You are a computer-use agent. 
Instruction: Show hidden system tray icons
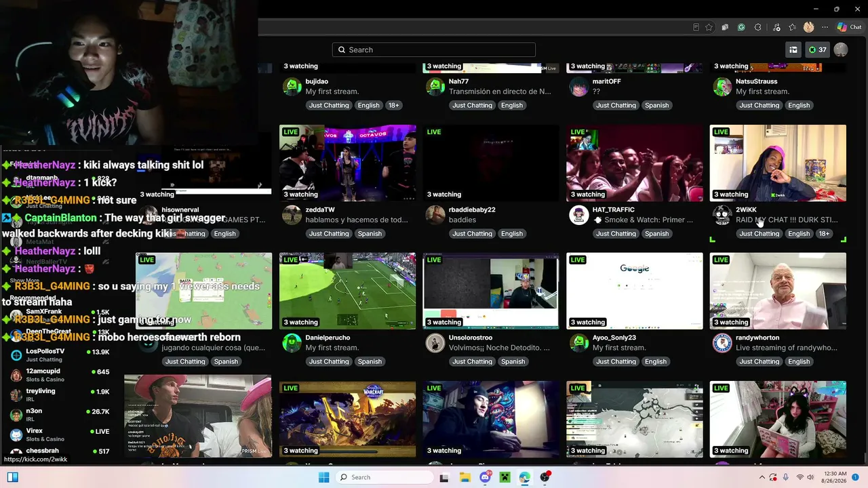click(x=762, y=477)
